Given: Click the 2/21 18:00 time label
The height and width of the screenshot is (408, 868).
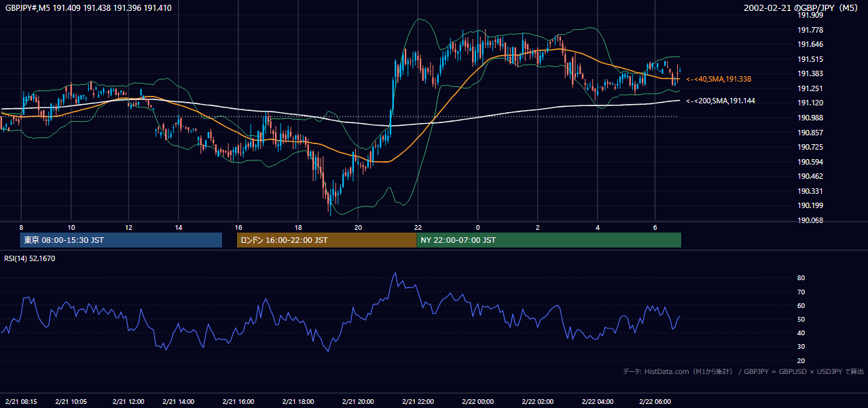Looking at the screenshot, I should coord(297,402).
